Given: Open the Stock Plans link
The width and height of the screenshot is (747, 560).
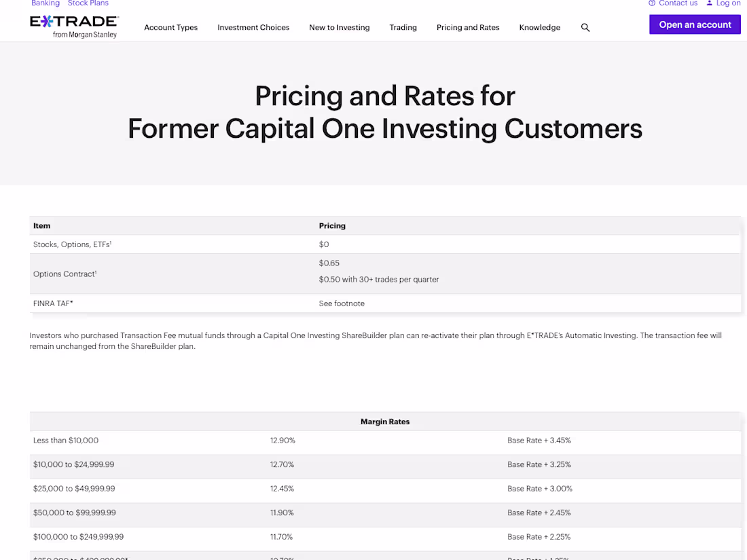Looking at the screenshot, I should pyautogui.click(x=88, y=3).
